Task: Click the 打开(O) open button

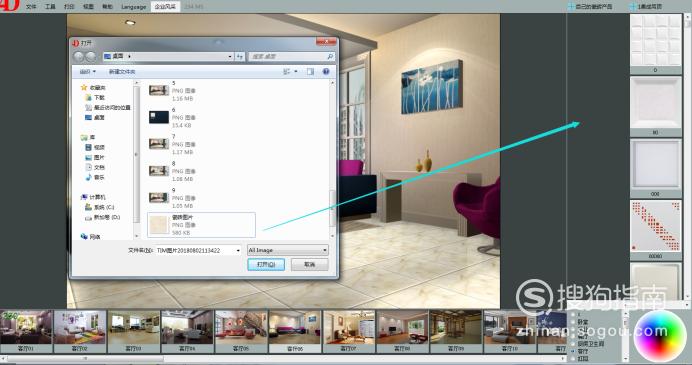Action: [x=266, y=264]
